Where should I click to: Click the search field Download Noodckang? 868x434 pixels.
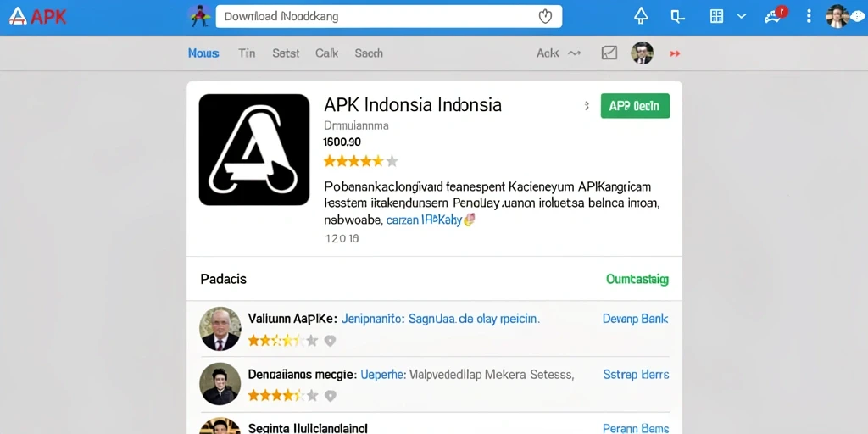point(388,17)
